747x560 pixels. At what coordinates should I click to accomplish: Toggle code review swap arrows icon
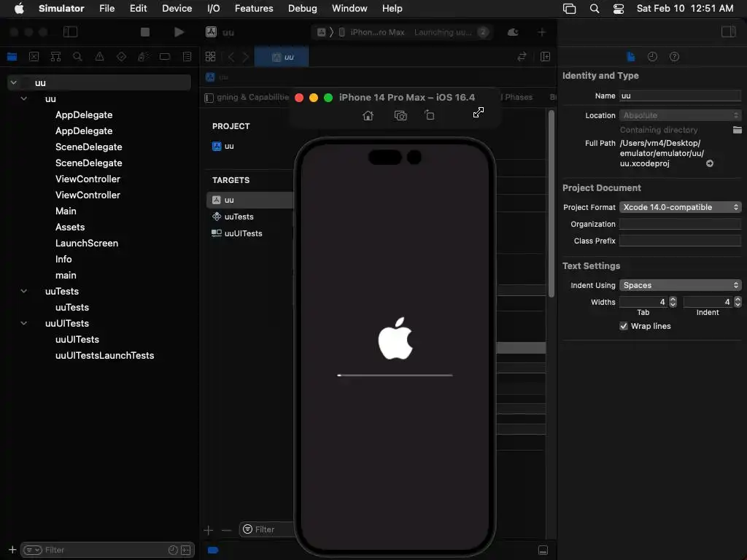click(x=522, y=57)
